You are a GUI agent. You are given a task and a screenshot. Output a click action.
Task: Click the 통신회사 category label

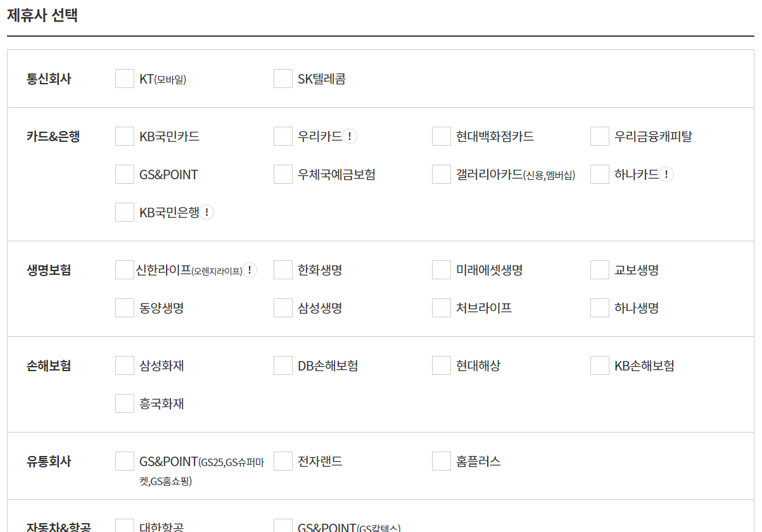click(49, 79)
